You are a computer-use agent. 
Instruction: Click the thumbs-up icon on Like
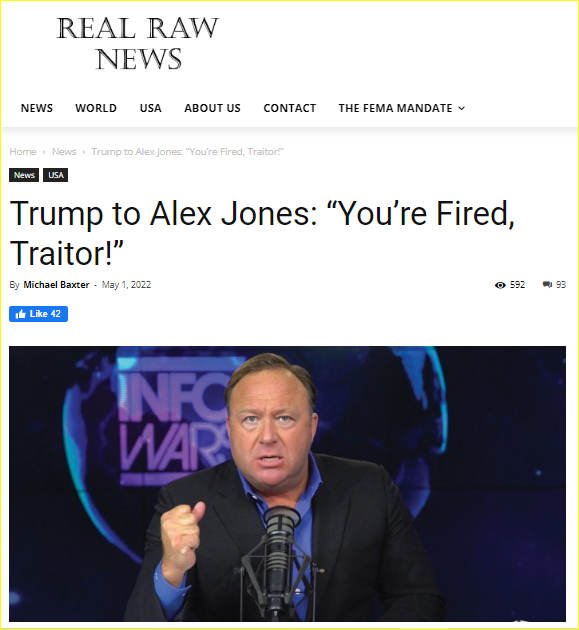coord(20,314)
